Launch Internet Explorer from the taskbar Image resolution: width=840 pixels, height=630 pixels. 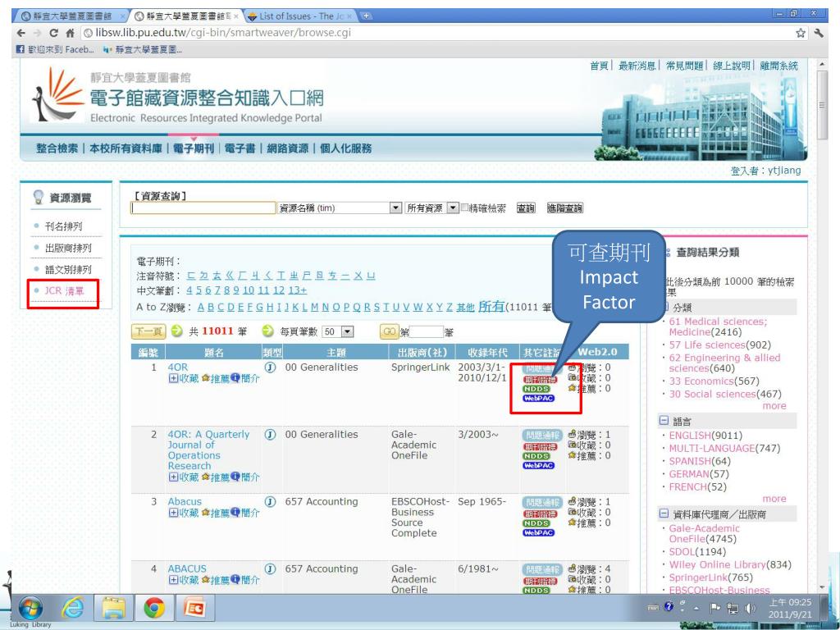(72, 609)
